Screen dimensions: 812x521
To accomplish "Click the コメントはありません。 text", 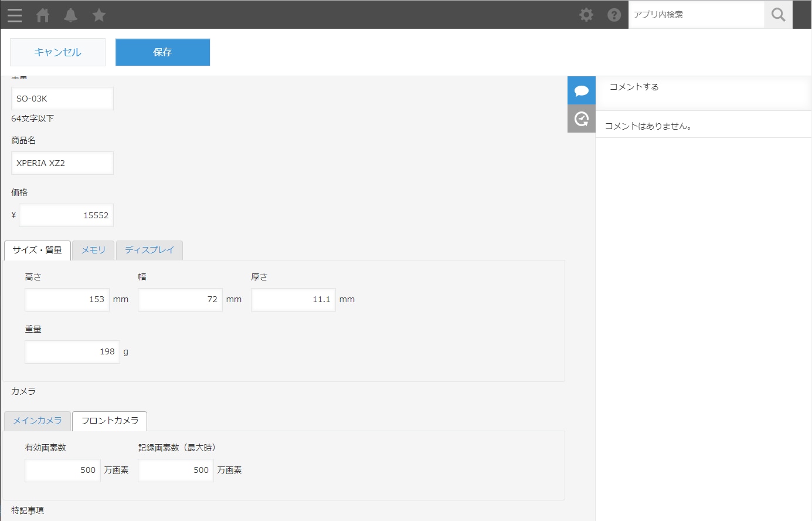I will (x=648, y=126).
